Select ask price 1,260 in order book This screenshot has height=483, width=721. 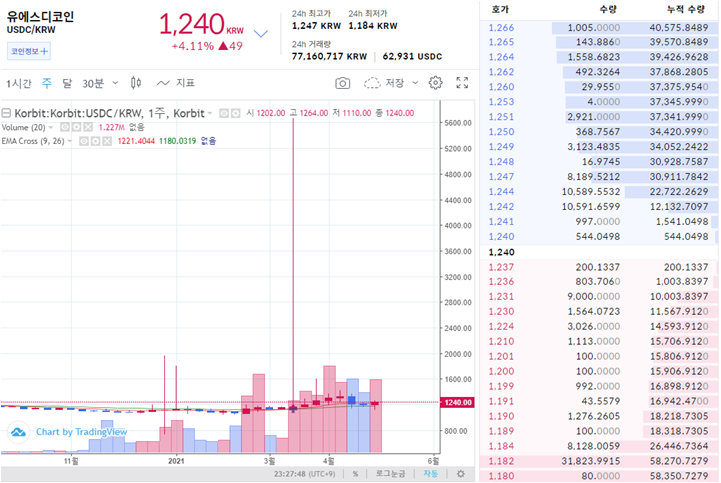click(x=501, y=87)
